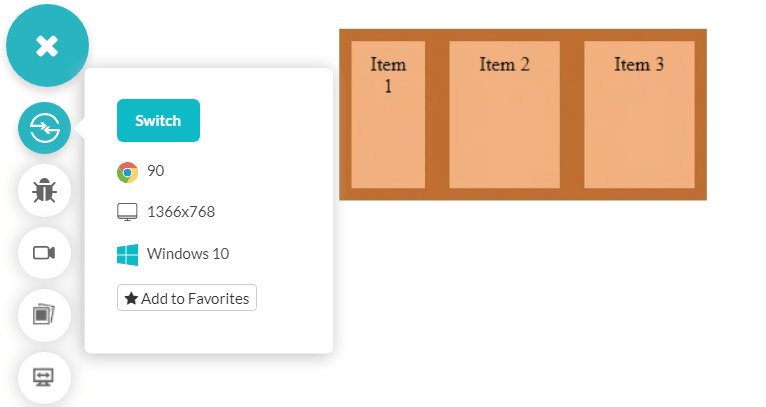Image resolution: width=766 pixels, height=407 pixels.
Task: Click the Chrome browser logo icon
Action: [x=127, y=172]
